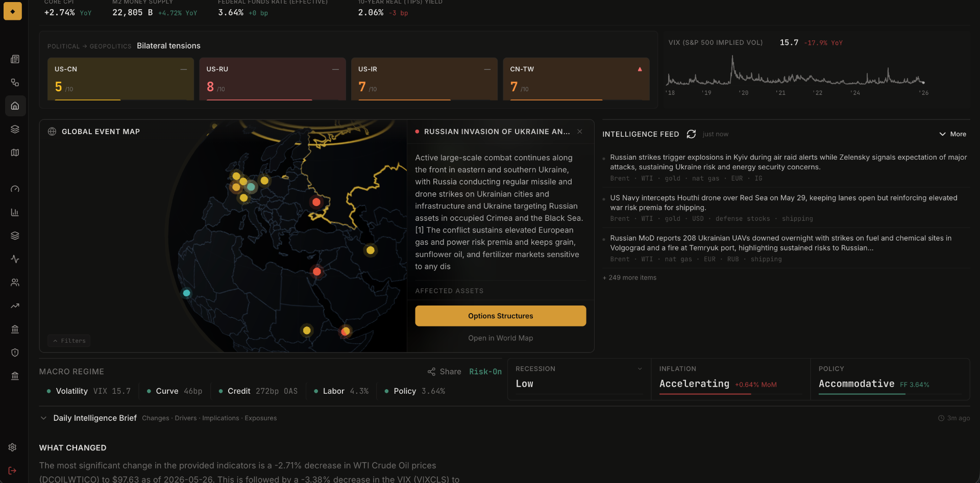Click the Policy Accommodative card
Image resolution: width=980 pixels, height=483 pixels.
(890, 379)
